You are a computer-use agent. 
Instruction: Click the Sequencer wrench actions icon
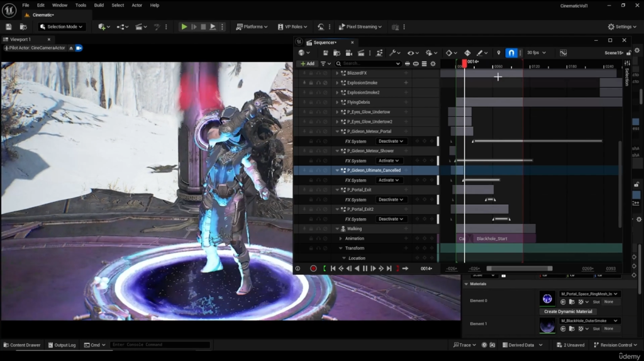click(393, 53)
